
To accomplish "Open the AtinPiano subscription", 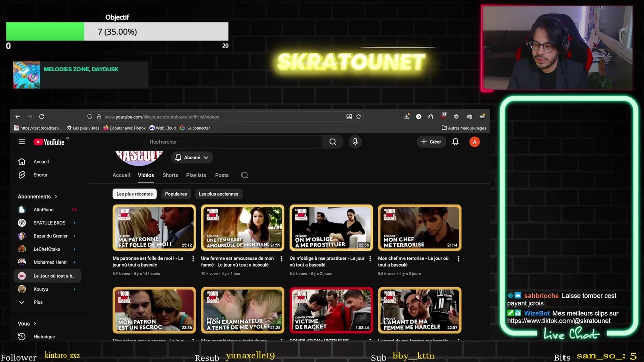I will pos(48,210).
